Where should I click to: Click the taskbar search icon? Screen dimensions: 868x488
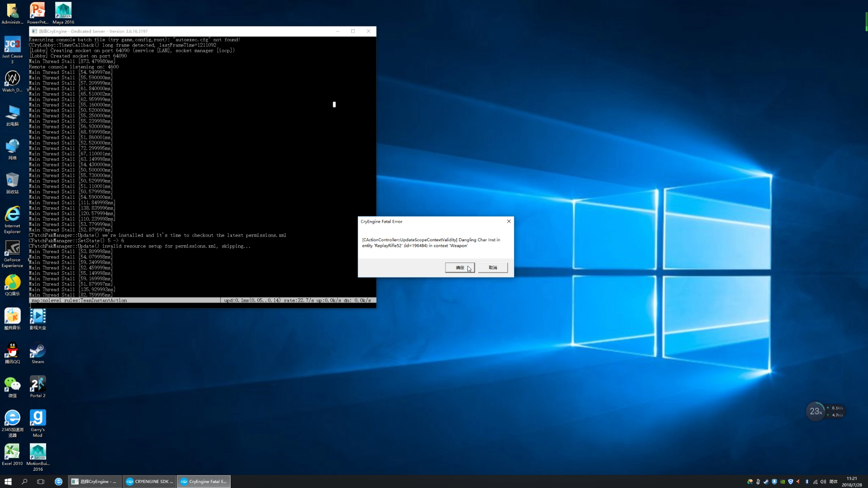point(24,482)
